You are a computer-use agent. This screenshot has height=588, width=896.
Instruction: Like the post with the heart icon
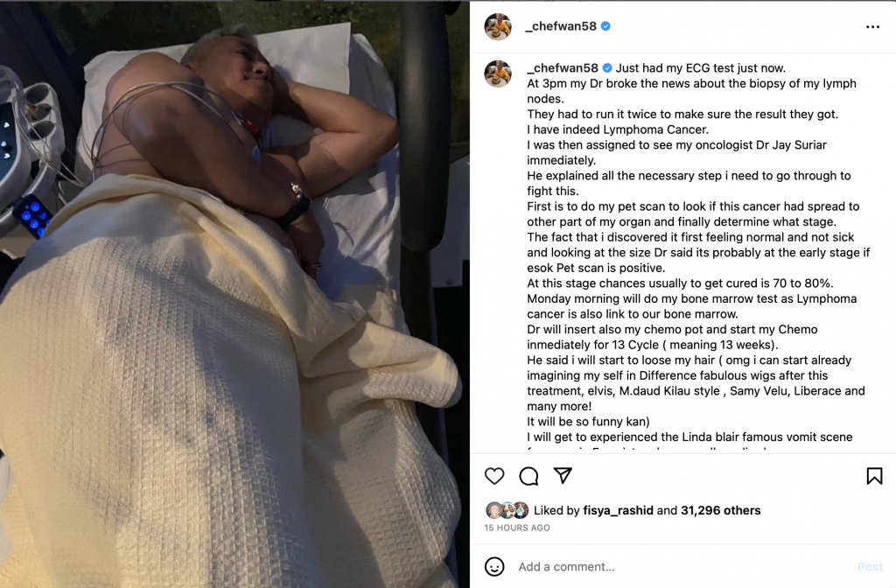click(x=494, y=476)
